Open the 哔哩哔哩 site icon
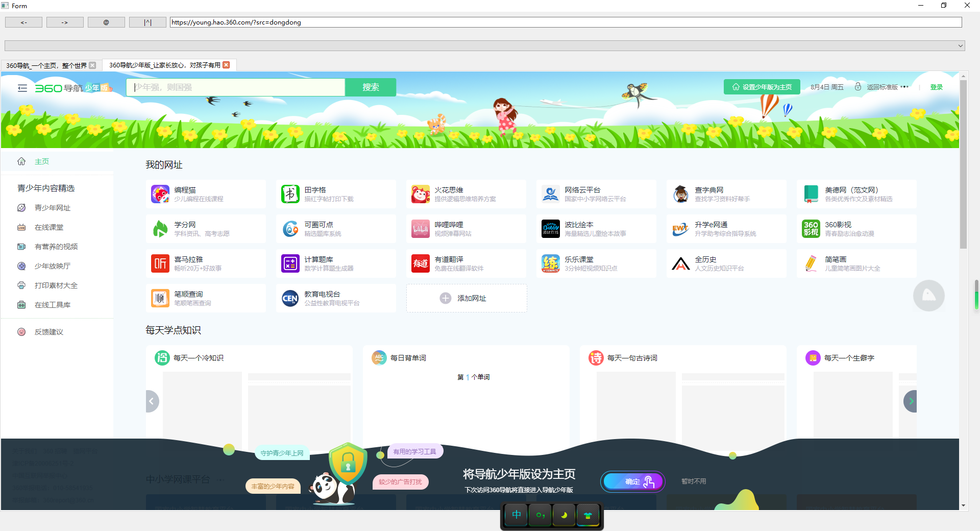 (x=421, y=229)
